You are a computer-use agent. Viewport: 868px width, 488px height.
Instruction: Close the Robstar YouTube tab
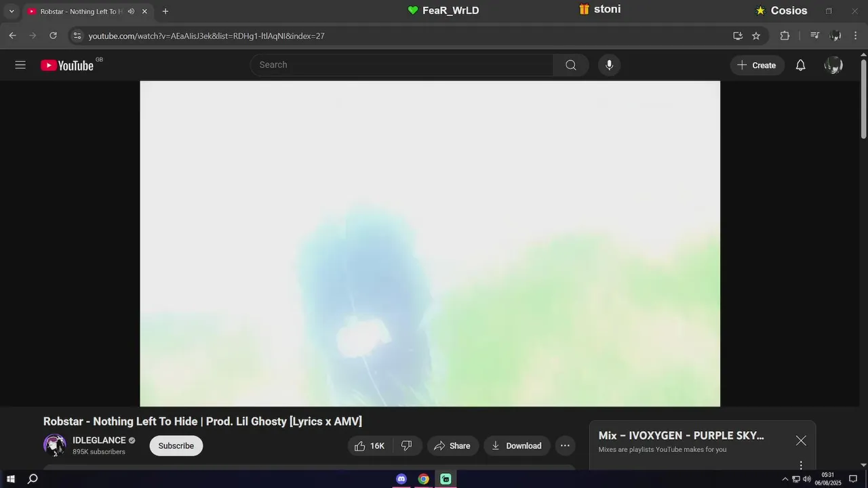(144, 12)
